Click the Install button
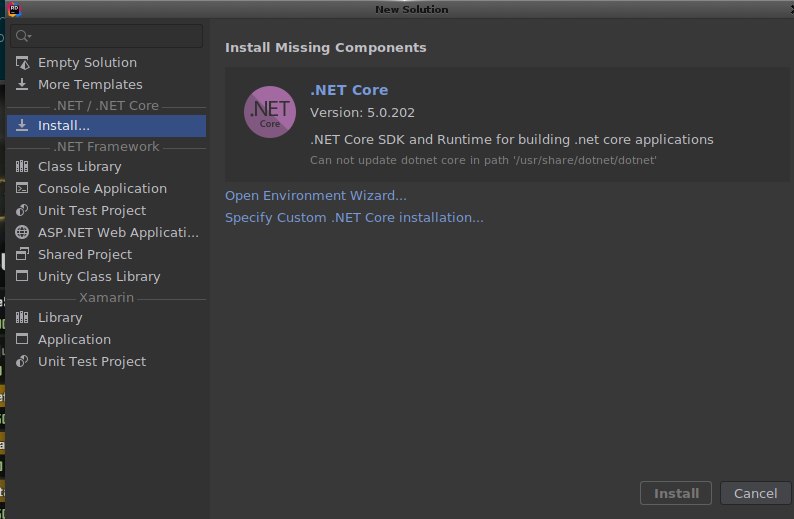This screenshot has width=794, height=519. tap(676, 493)
